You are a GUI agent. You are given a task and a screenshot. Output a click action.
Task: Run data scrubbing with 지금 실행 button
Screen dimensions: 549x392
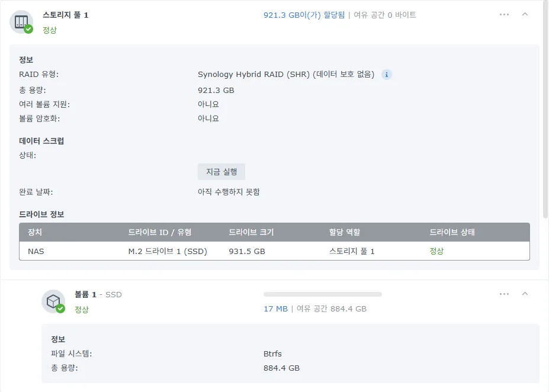(221, 172)
